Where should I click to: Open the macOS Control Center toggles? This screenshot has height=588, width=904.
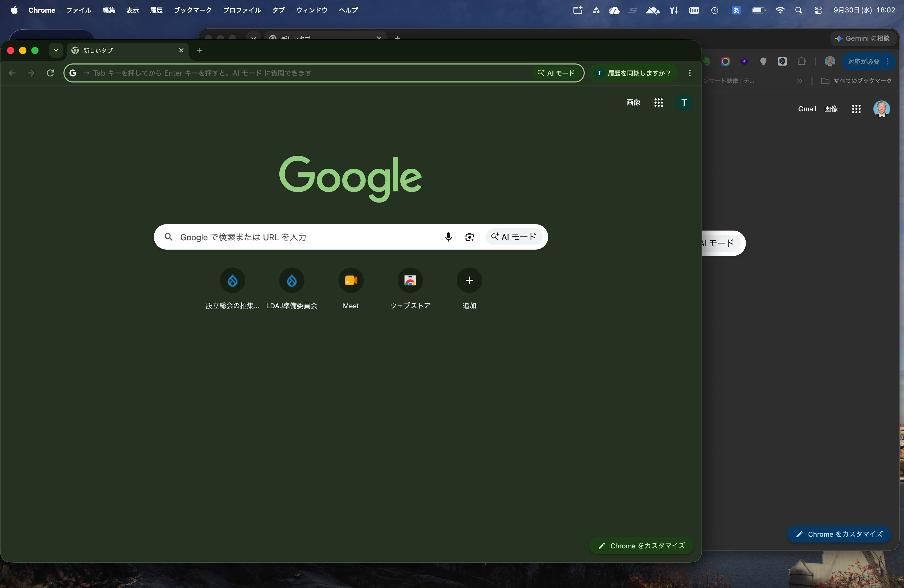(818, 10)
